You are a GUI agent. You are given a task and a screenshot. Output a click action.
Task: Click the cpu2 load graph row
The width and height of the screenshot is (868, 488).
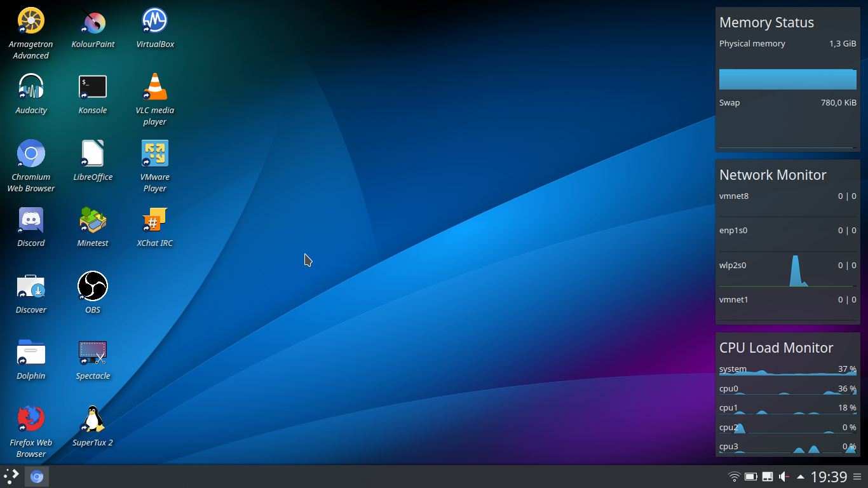[x=787, y=428]
